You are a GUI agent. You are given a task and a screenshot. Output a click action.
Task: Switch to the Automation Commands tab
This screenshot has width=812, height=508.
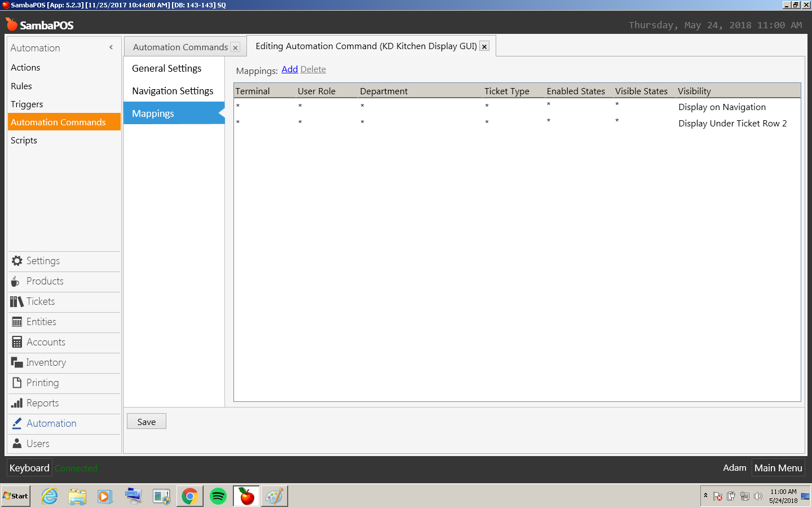pyautogui.click(x=180, y=47)
